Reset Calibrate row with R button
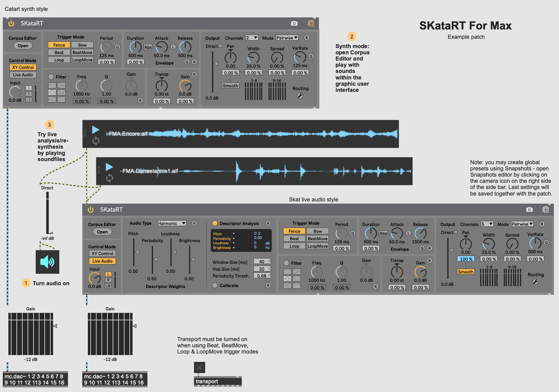This screenshot has width=559, height=392. coord(268,285)
